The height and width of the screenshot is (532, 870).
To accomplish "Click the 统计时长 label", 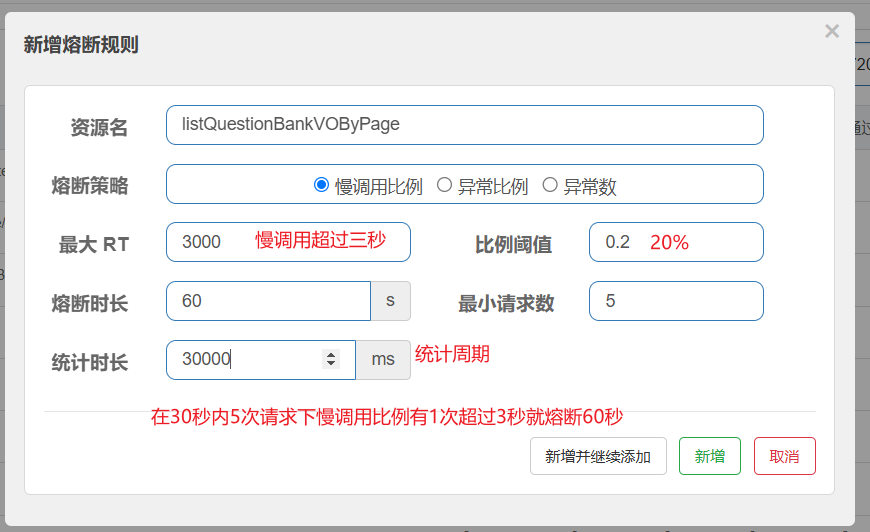I will [90, 362].
